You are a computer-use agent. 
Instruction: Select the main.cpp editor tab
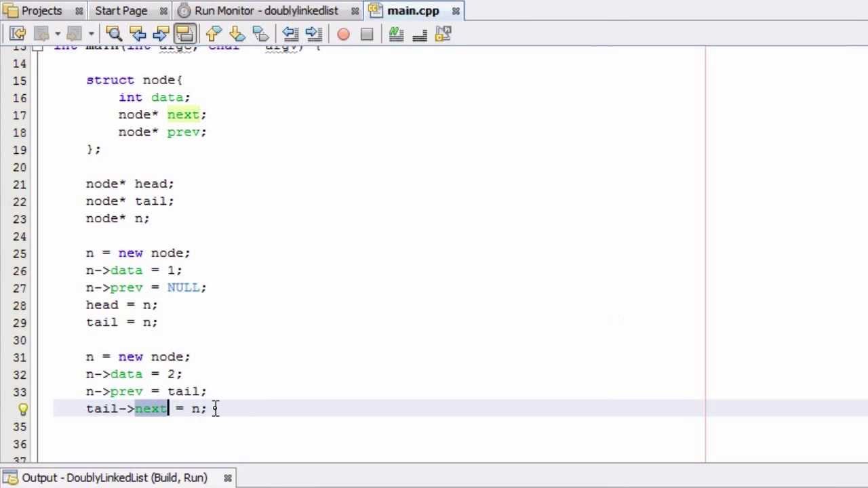(x=413, y=11)
